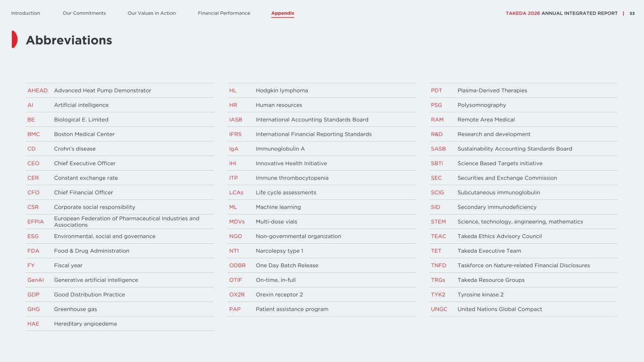Select the PSG abbreviation
This screenshot has height=362, width=644.
click(x=435, y=105)
